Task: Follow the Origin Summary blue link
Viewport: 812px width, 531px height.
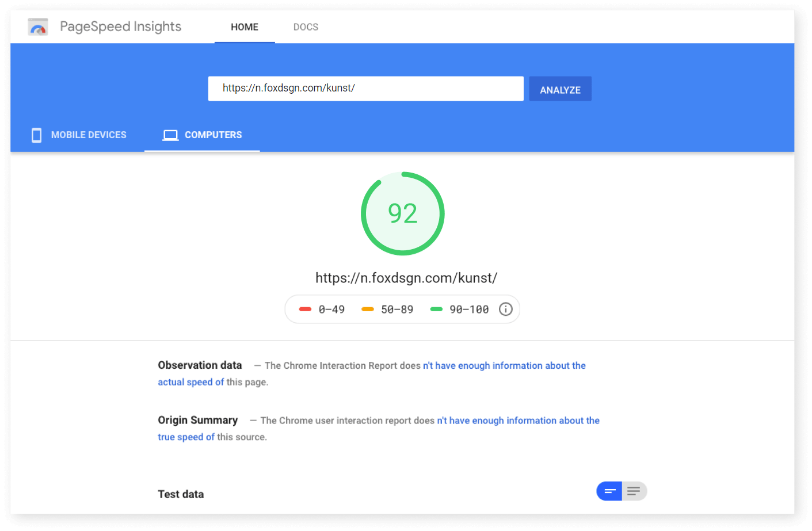Action: (x=518, y=421)
